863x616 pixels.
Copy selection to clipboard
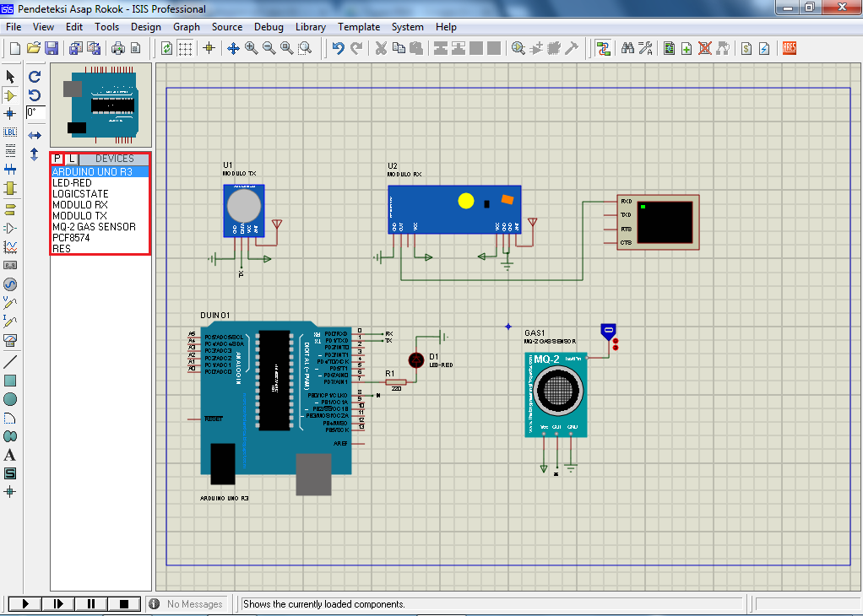399,48
